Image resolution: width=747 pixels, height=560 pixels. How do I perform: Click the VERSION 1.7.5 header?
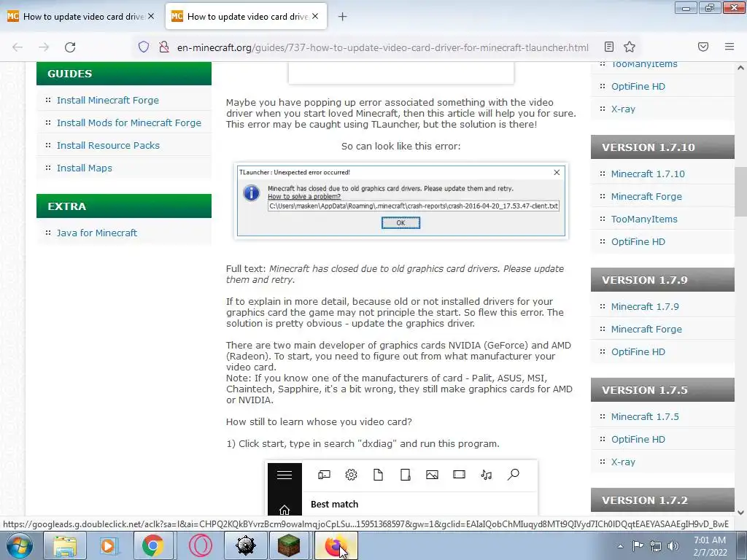[x=662, y=390]
